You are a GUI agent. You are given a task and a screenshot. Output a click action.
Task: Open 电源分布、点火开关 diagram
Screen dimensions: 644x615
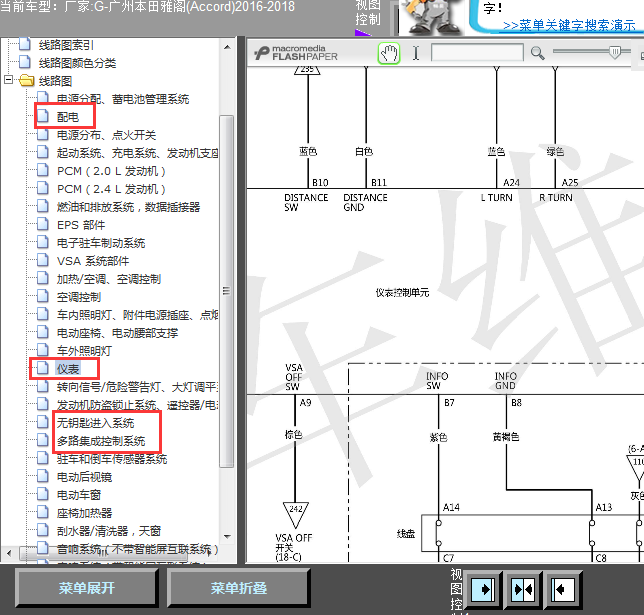[106, 135]
